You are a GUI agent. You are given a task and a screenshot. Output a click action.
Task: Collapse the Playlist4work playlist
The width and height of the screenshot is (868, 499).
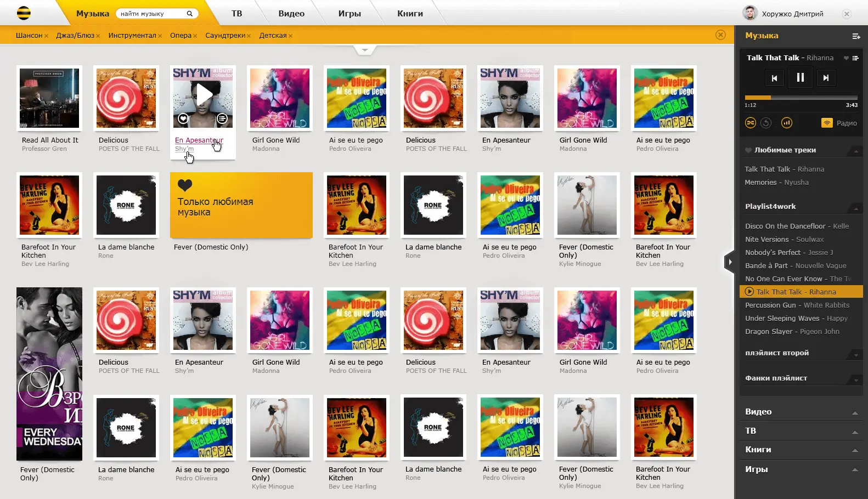pyautogui.click(x=855, y=207)
